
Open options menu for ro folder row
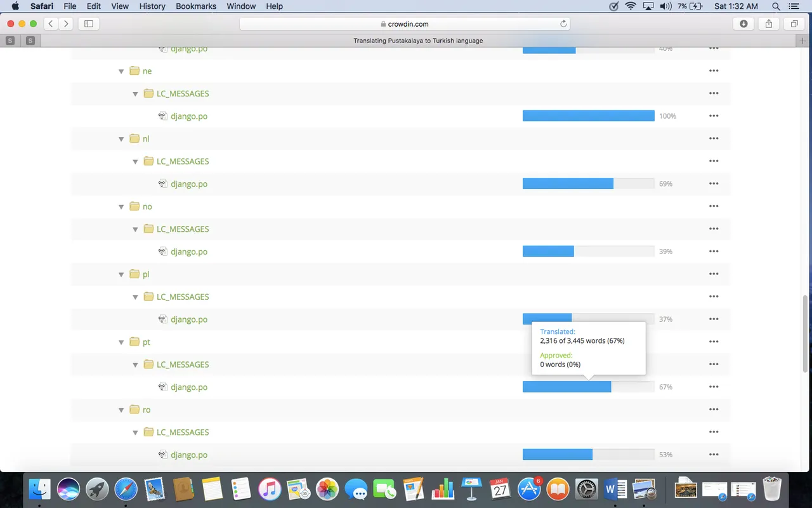pos(714,410)
